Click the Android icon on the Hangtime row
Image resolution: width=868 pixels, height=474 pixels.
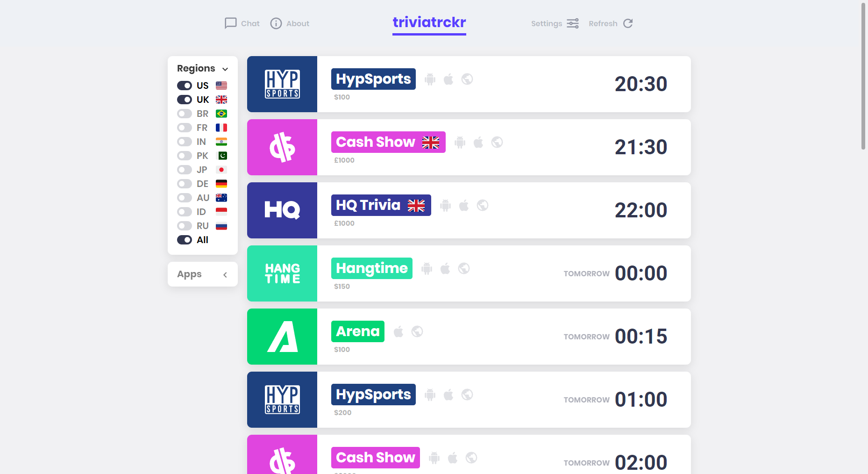tap(426, 268)
